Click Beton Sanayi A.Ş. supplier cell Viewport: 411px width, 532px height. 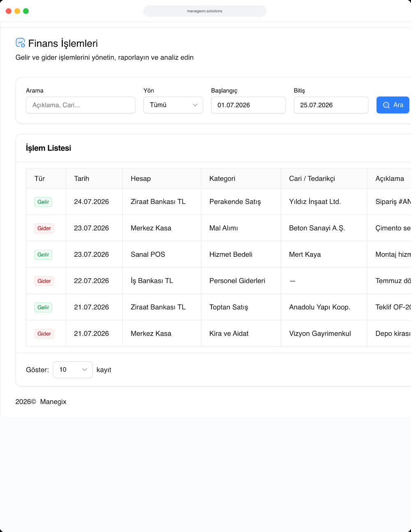click(x=324, y=228)
